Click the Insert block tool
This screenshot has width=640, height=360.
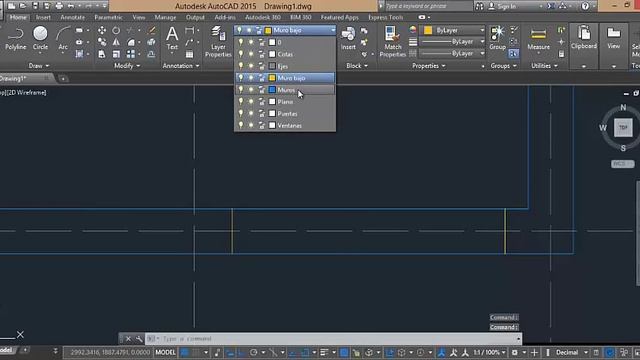coord(348,38)
